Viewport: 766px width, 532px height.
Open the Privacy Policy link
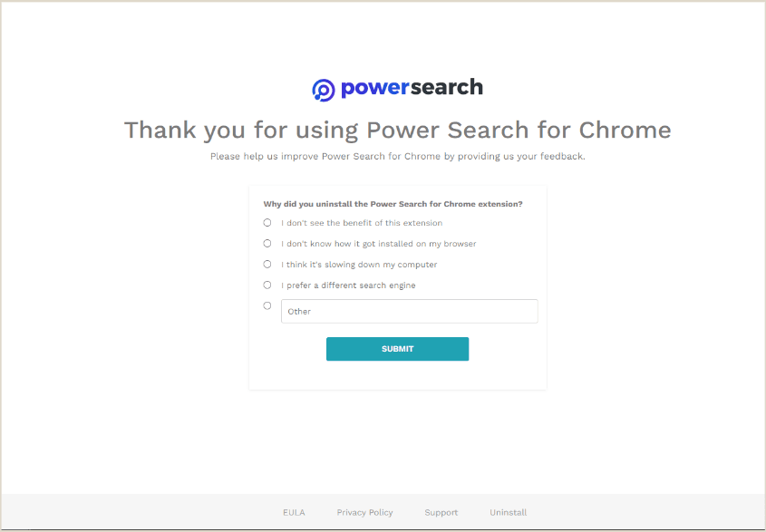click(x=364, y=513)
